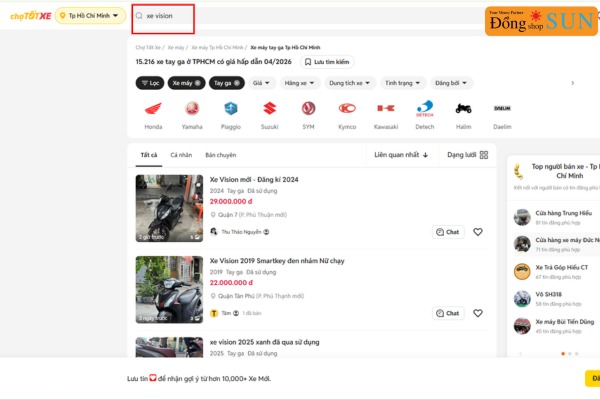Switch to the Cá nhân tab
The image size is (600, 400).
181,155
